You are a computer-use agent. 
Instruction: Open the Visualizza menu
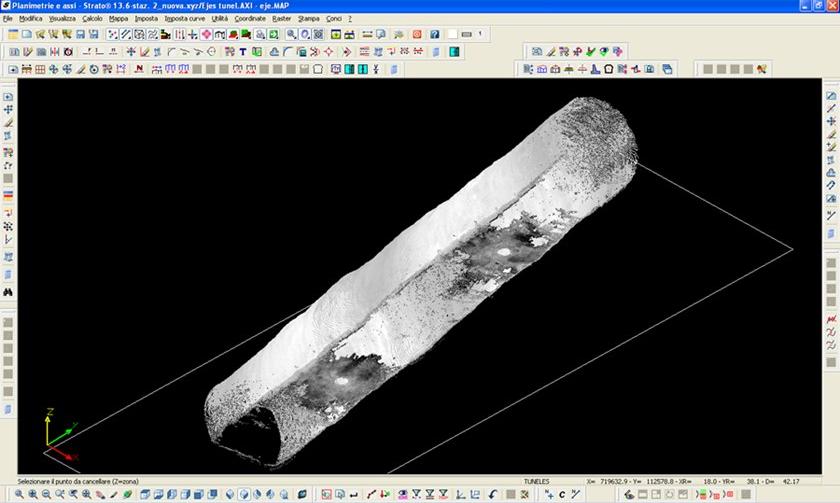(61, 18)
